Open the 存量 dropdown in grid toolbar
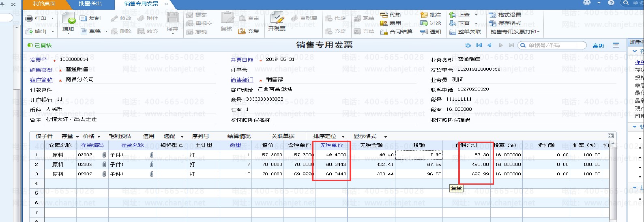The image size is (644, 222). click(x=77, y=137)
